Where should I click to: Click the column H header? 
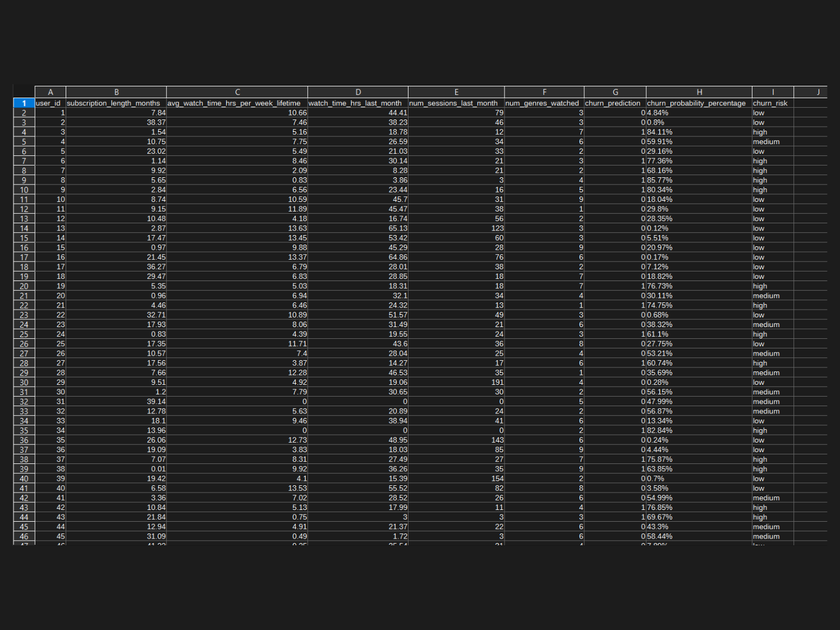[699, 92]
